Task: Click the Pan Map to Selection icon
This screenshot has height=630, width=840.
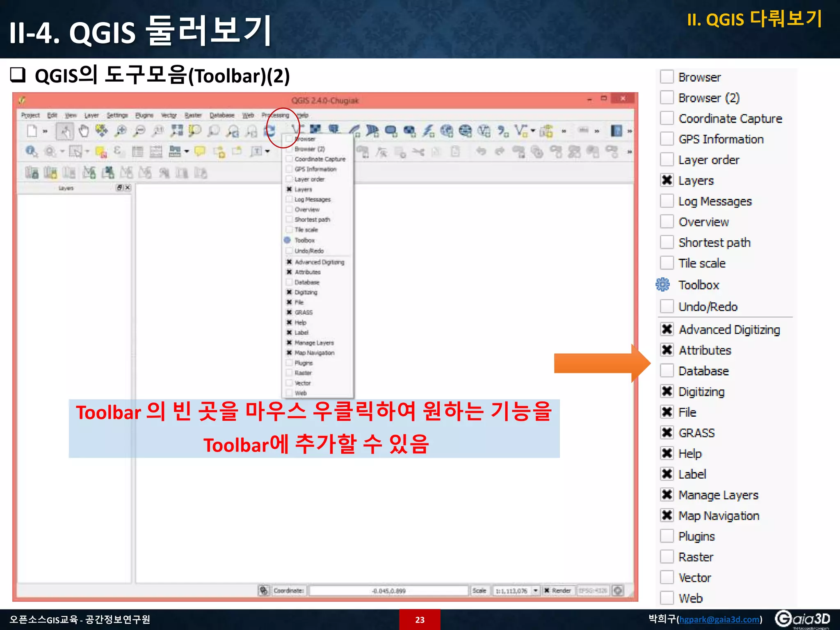Action: click(102, 131)
